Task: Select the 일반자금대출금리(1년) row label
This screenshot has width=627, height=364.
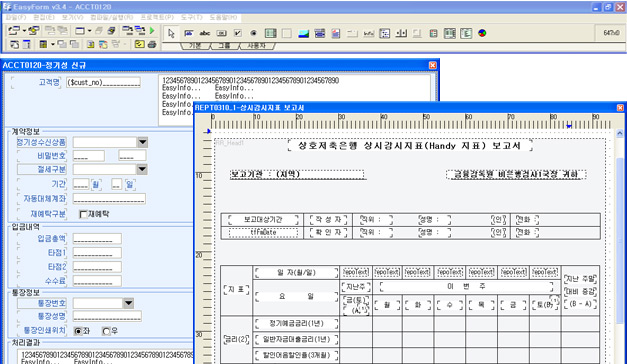Action: pyautogui.click(x=296, y=339)
